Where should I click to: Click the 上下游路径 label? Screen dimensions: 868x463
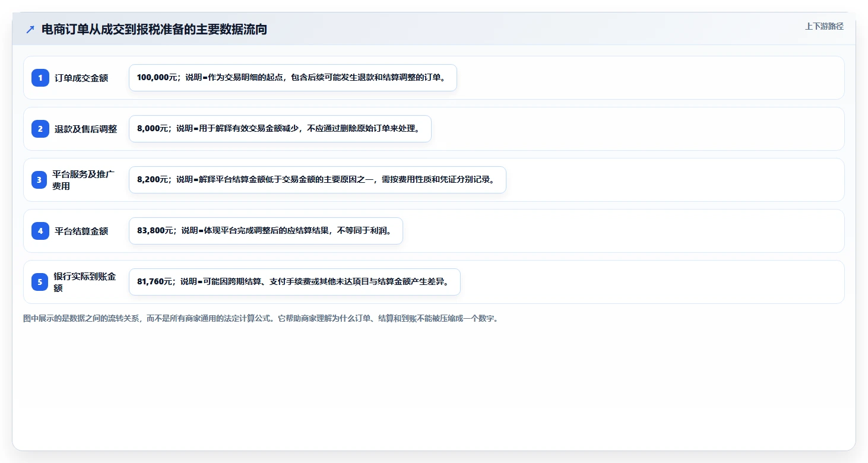click(824, 27)
